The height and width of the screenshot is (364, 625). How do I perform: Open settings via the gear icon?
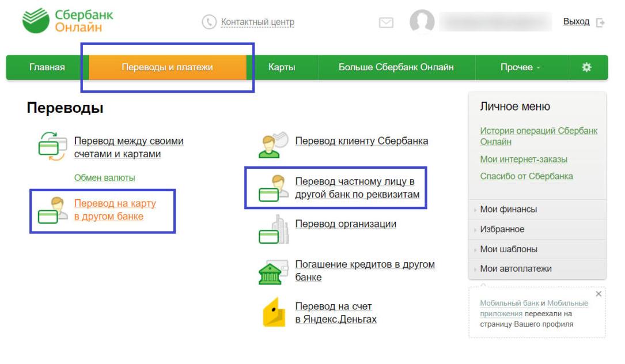(586, 67)
